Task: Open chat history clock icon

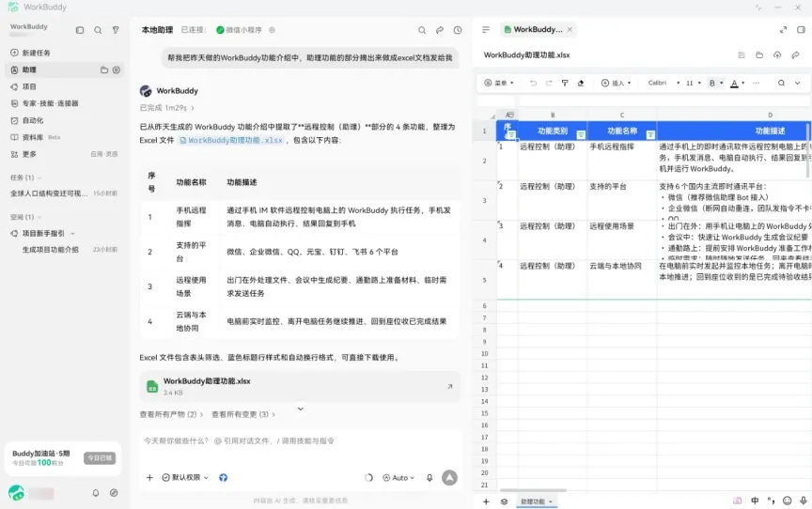Action: pos(458,30)
